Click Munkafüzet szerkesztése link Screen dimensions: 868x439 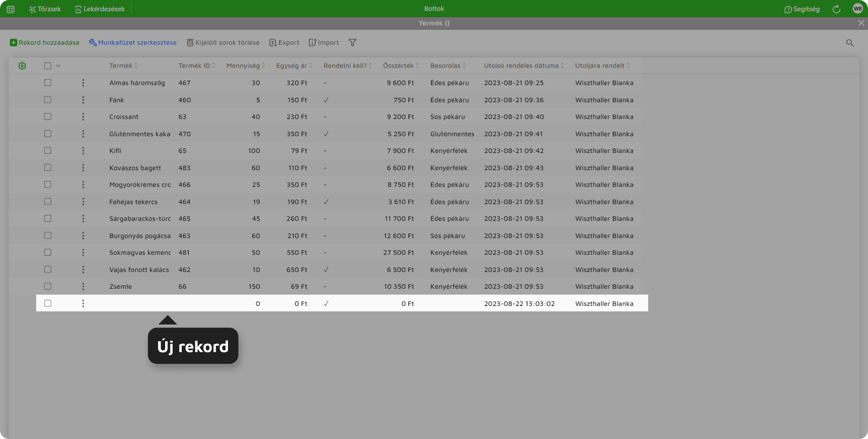[133, 43]
